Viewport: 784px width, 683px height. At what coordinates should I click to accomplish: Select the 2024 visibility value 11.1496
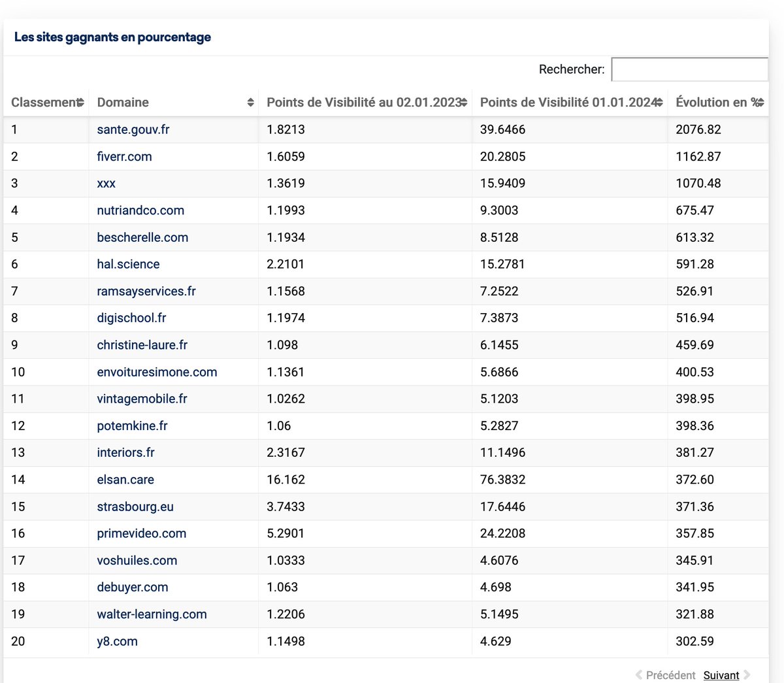(502, 453)
